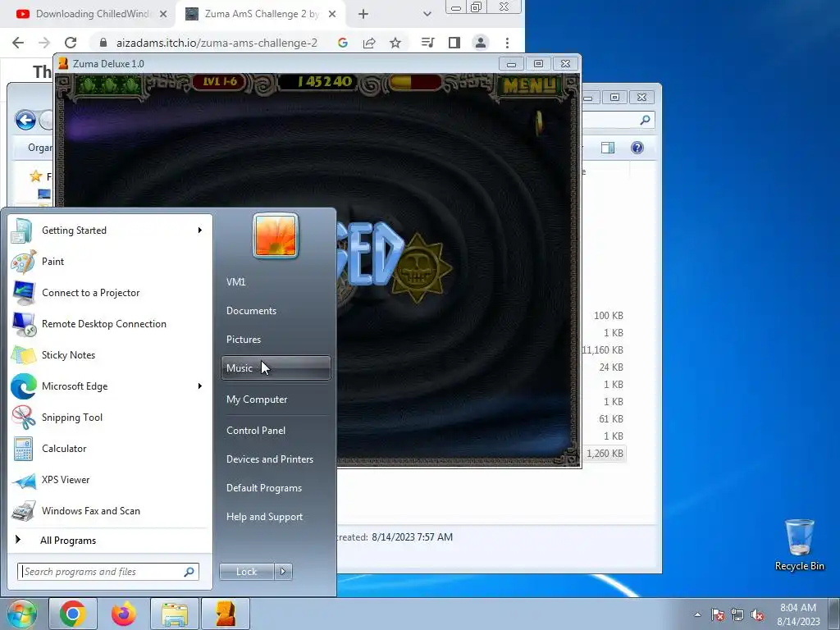Screen dimensions: 840x630
Task: Open Sticky Notes
Action: tap(110, 354)
